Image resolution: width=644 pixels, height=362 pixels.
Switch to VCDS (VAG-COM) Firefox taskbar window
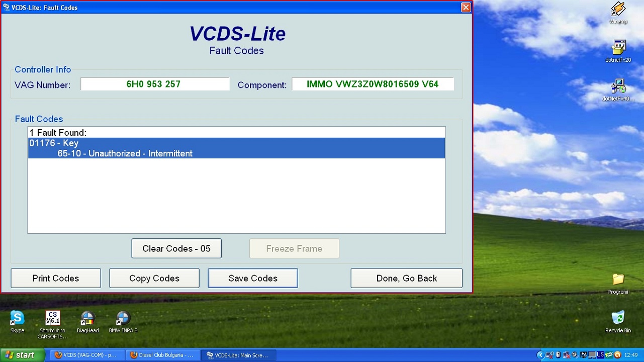pyautogui.click(x=86, y=355)
